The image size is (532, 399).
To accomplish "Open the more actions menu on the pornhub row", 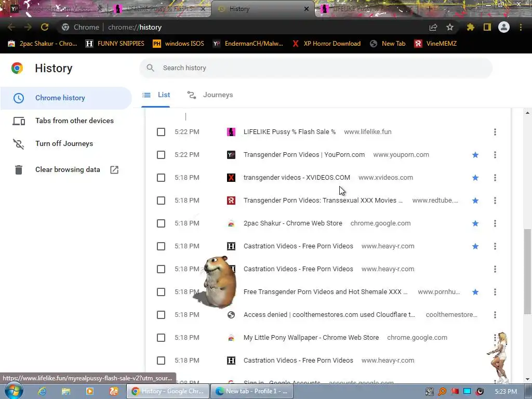I will pyautogui.click(x=495, y=292).
